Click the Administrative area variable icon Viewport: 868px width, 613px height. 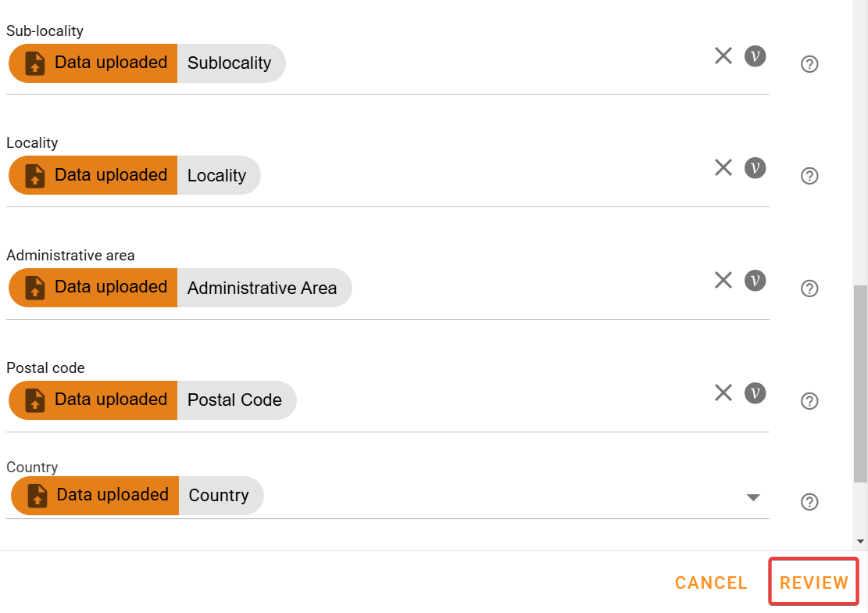point(755,280)
